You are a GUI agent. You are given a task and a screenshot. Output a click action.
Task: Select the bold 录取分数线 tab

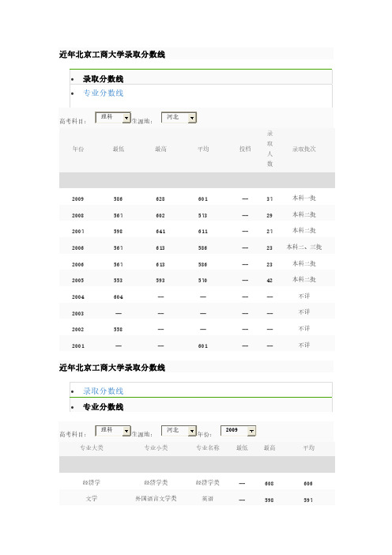coord(103,79)
